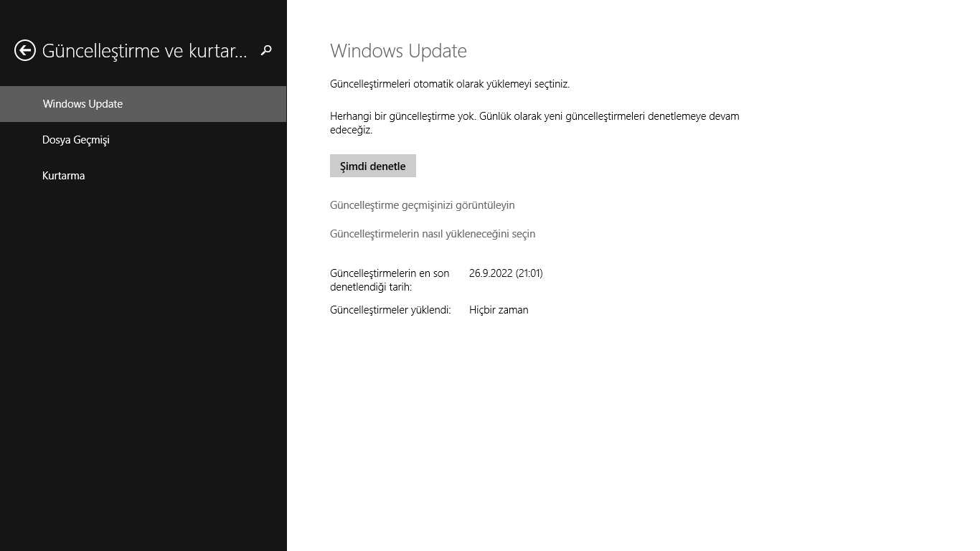
Task: Click the Hiçbir zaman value
Action: pos(499,310)
